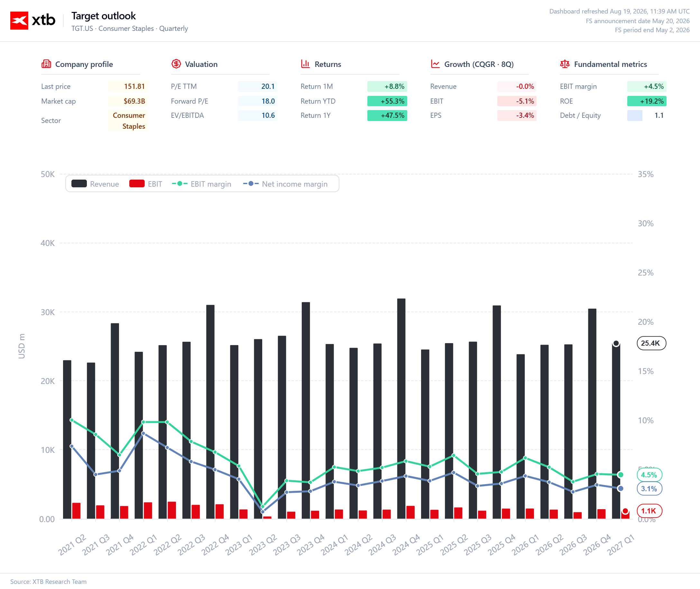
Task: Click the latest revenue end marker dot
Action: point(616,344)
